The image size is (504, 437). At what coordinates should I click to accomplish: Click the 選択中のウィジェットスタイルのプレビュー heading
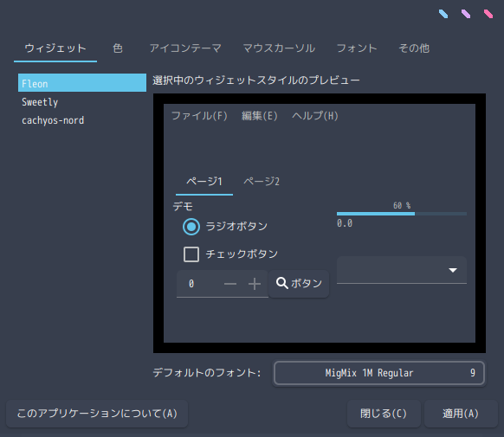pos(256,80)
